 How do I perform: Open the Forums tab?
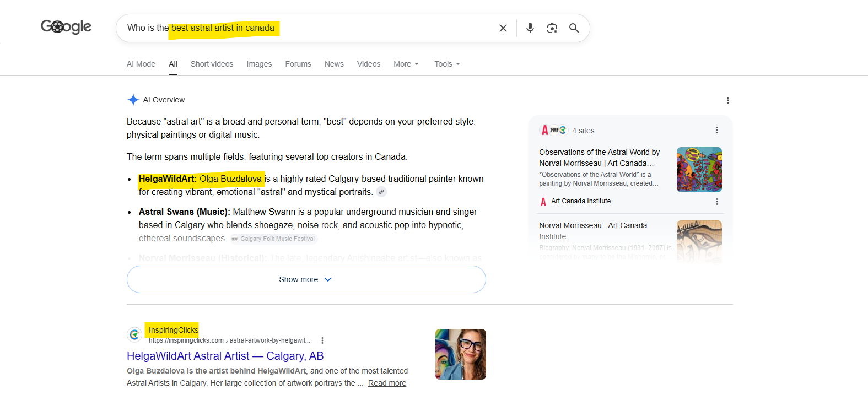pos(298,64)
